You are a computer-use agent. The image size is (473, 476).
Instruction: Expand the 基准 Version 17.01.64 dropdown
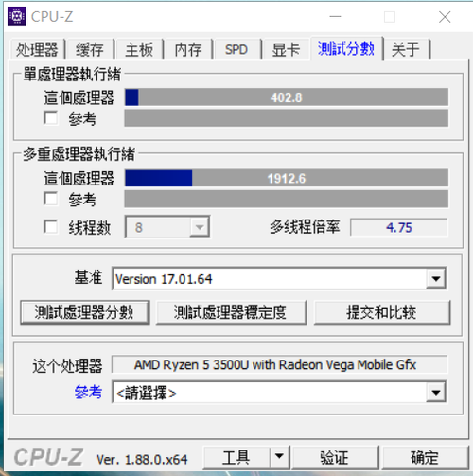click(x=436, y=278)
